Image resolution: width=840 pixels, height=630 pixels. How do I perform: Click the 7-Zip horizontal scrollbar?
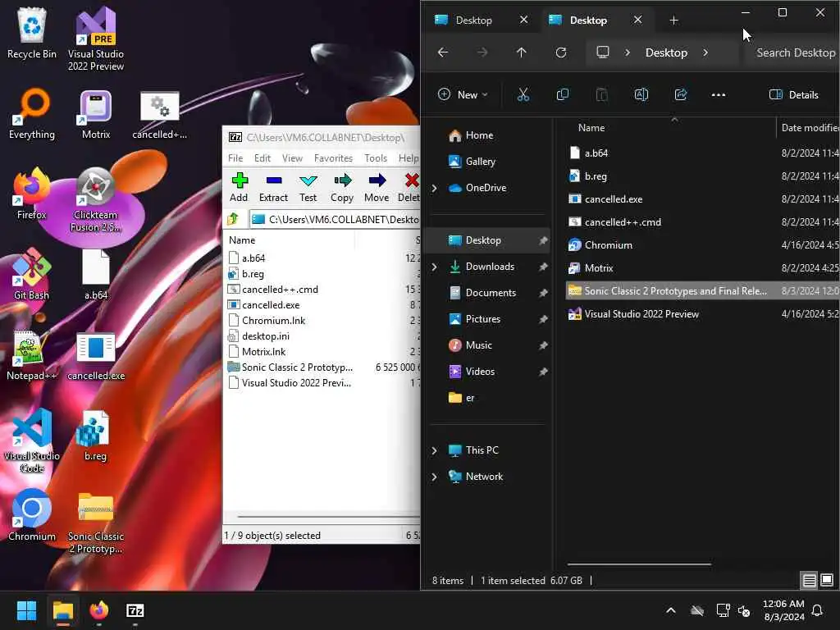[x=328, y=517]
